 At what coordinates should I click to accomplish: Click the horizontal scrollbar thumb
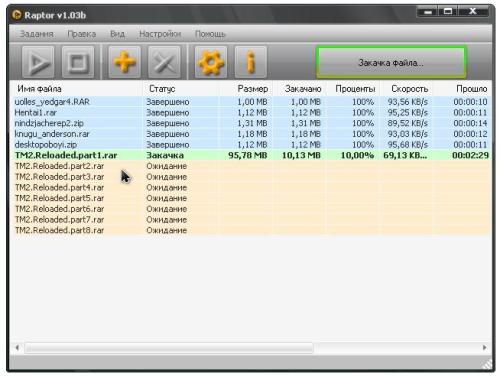(x=169, y=348)
